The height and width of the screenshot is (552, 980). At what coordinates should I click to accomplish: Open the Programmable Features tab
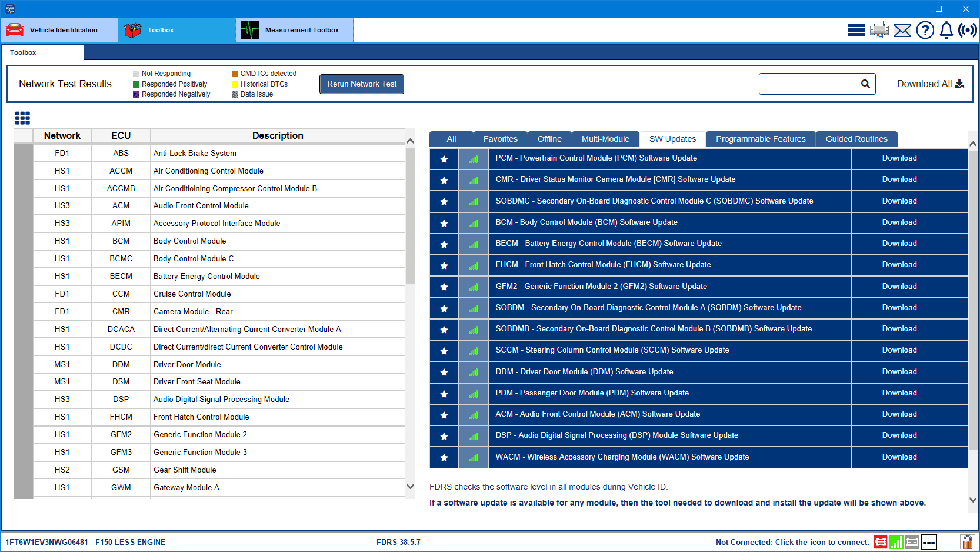pos(760,139)
